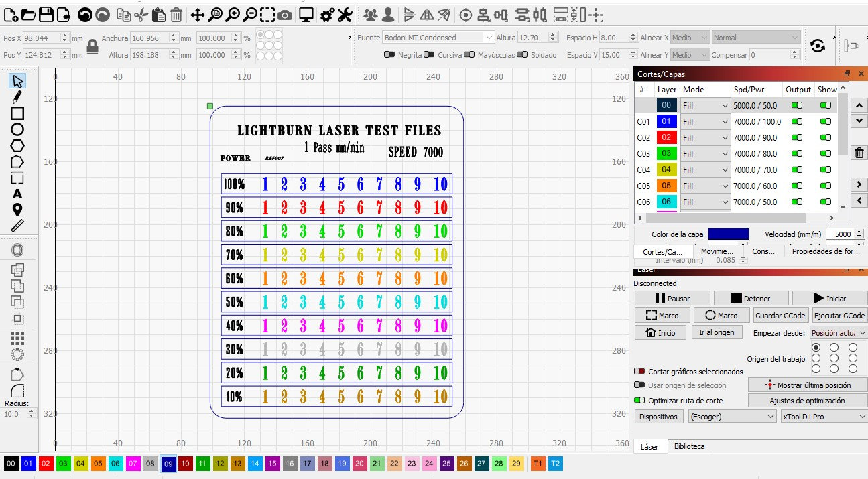Screen dimensions: 868x479
Task: Activate the Text creation tool
Action: (15, 193)
